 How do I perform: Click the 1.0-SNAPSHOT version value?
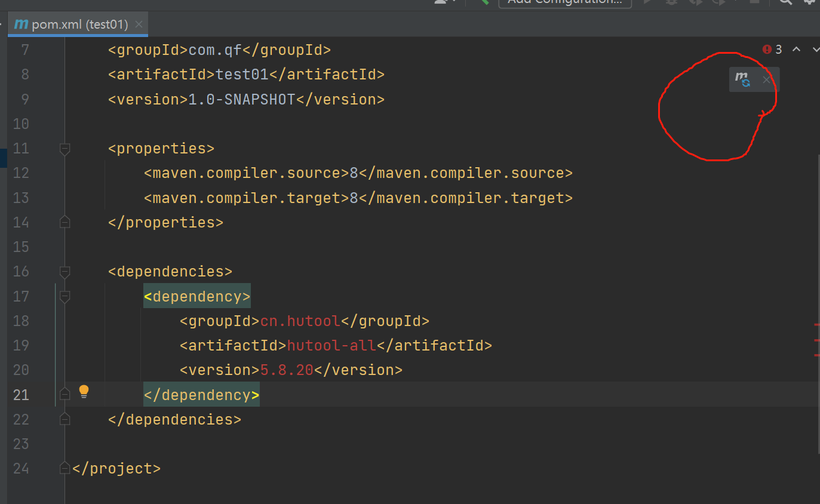click(242, 99)
